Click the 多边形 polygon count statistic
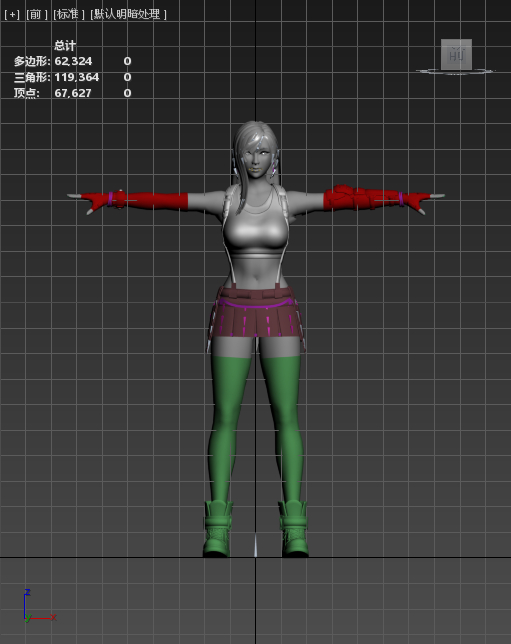511x644 pixels. (x=32, y=61)
